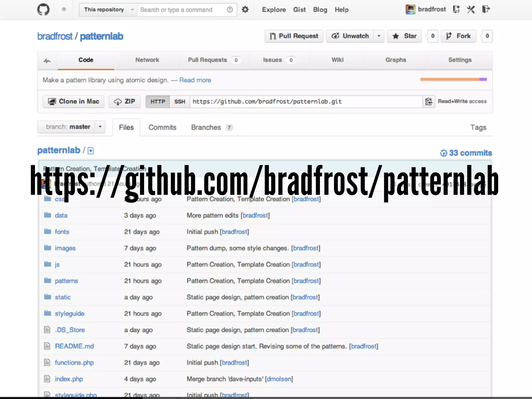532x399 pixels.
Task: Click bradfrost username in header
Action: coord(432,9)
